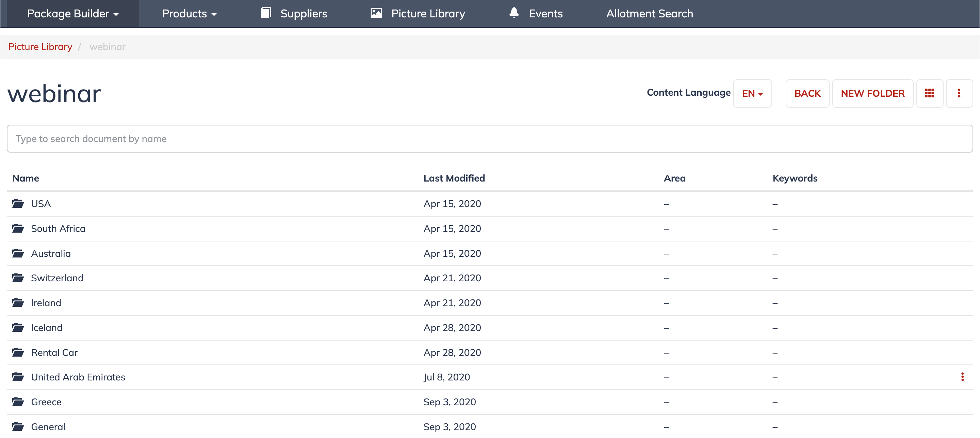Screen dimensions: 980x438
Task: Open the header three-dot options menu
Action: 959,93
